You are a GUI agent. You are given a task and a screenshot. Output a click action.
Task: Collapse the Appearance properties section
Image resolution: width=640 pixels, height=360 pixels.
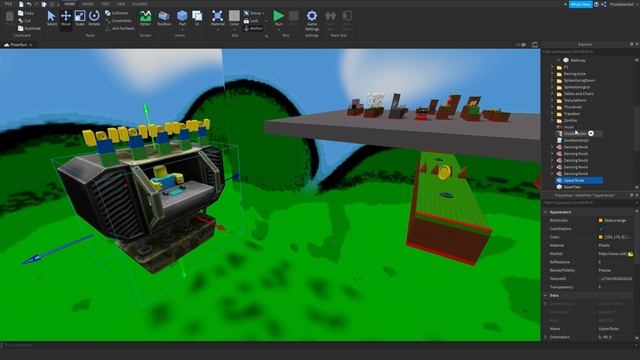(546, 212)
